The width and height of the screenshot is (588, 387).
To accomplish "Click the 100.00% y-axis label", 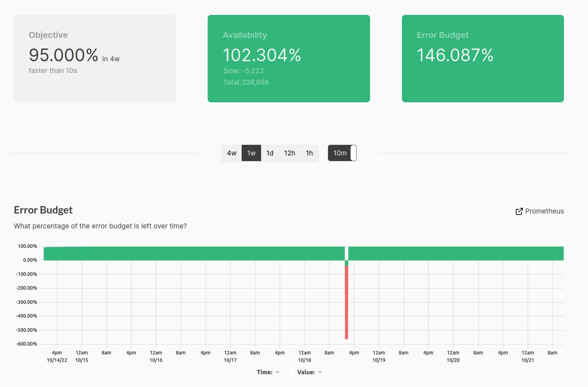I will (27, 246).
